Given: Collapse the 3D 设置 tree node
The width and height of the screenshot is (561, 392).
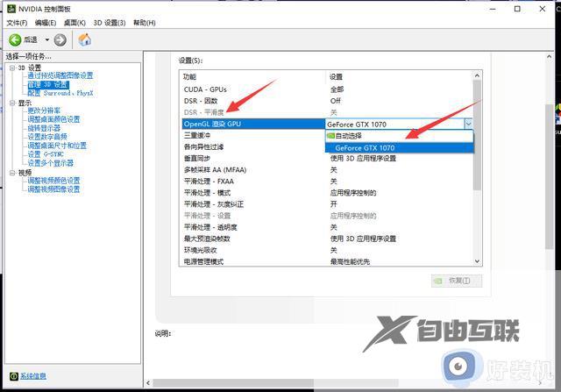Looking at the screenshot, I should coord(12,68).
